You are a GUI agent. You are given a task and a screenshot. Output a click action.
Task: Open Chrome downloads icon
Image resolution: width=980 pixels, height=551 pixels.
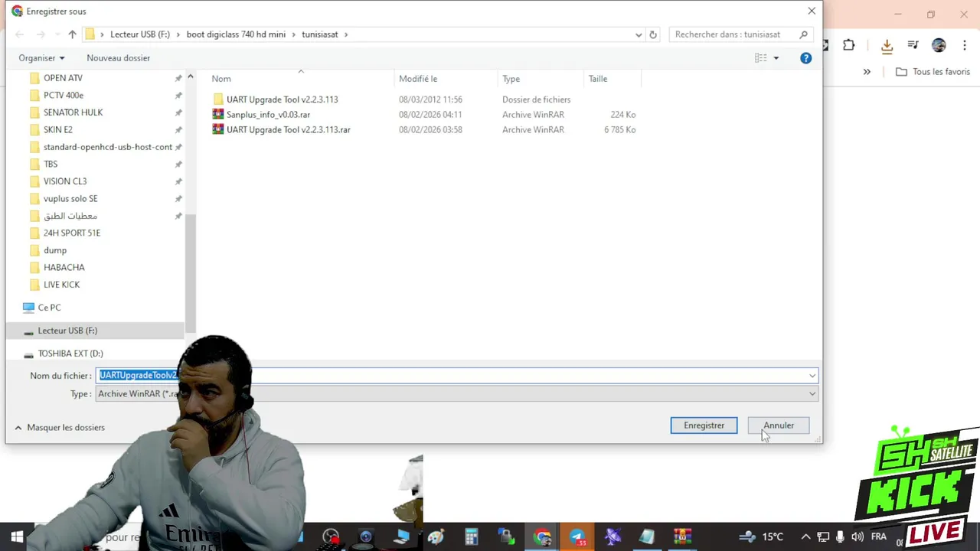click(x=887, y=46)
